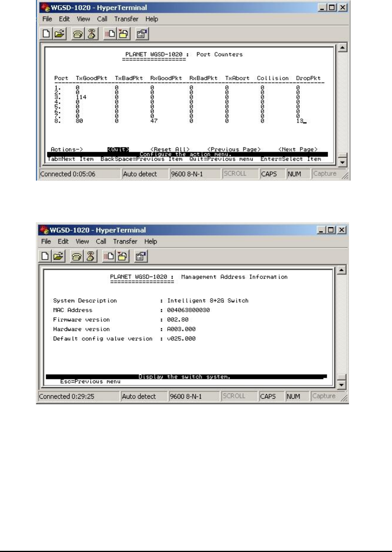Select <Reset All> action in terminal
Viewport: 392px width, 552px height.
(x=170, y=149)
